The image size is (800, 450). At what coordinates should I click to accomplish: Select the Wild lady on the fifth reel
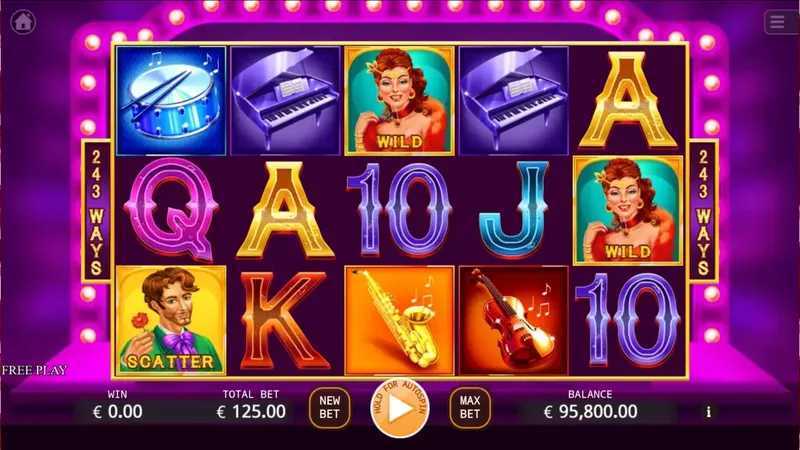pos(628,211)
